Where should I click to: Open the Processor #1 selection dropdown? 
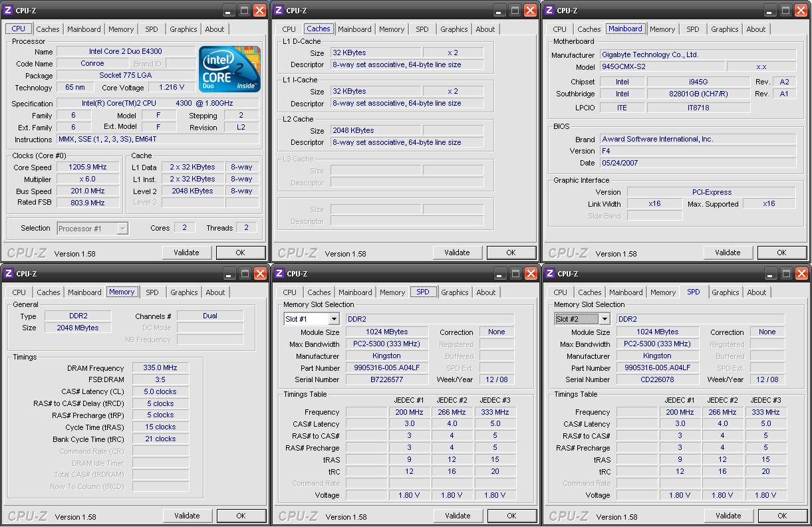tap(122, 228)
